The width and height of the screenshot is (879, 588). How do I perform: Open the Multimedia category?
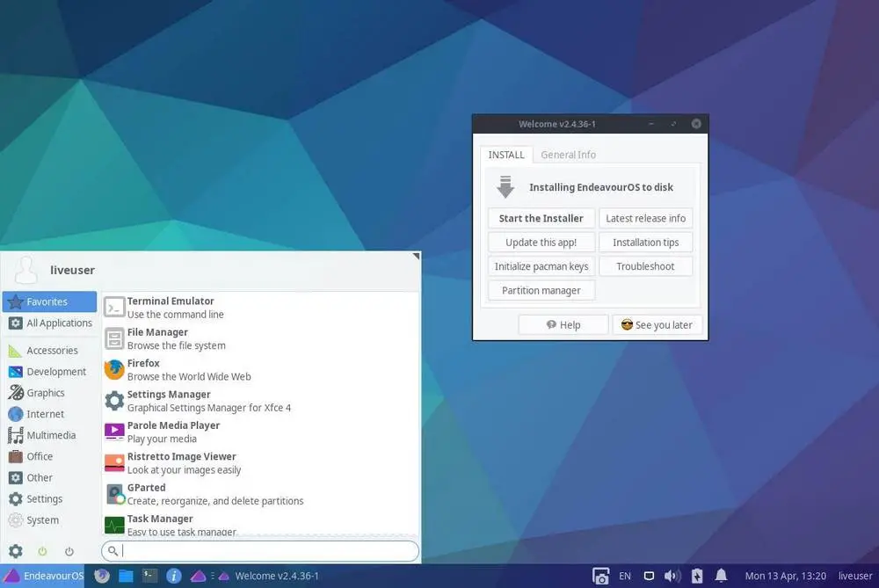[49, 435]
